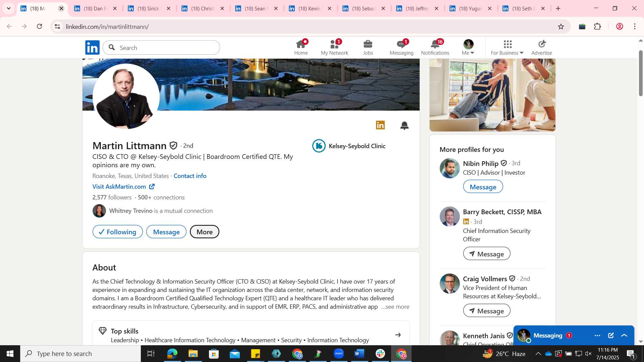Open the Windows notification center icon

click(631, 354)
